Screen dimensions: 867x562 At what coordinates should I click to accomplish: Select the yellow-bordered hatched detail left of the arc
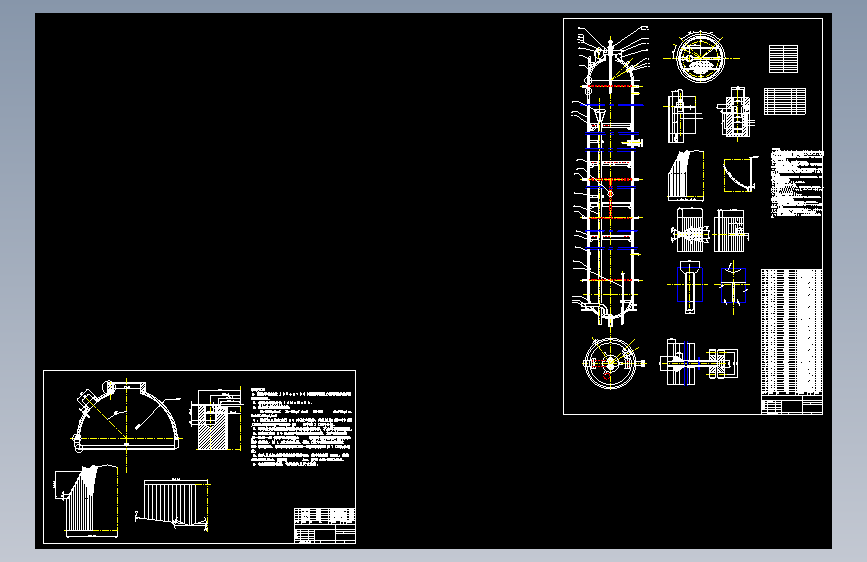tap(686, 175)
